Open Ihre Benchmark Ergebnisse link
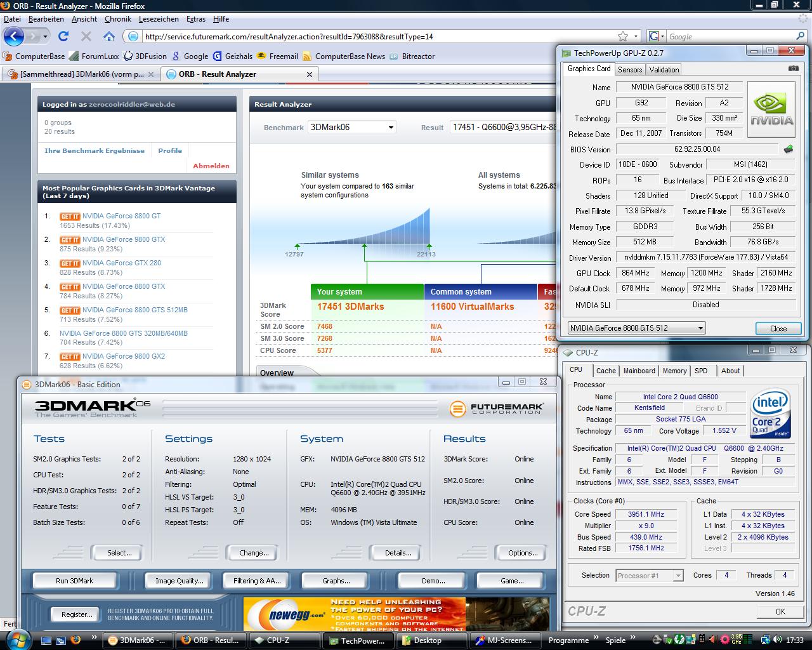Screen dimensions: 812x650 pyautogui.click(x=95, y=150)
